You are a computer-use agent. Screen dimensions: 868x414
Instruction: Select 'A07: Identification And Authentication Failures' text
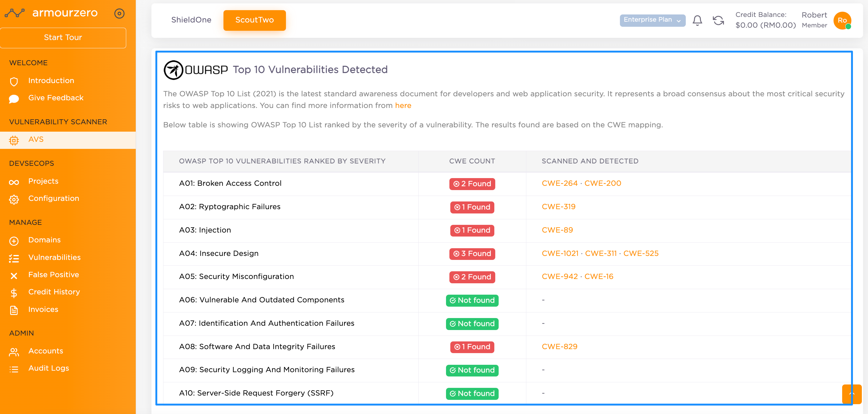(x=267, y=323)
